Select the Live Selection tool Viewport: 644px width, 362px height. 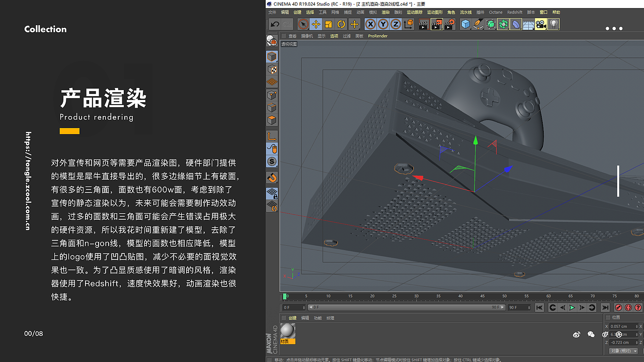pos(303,24)
